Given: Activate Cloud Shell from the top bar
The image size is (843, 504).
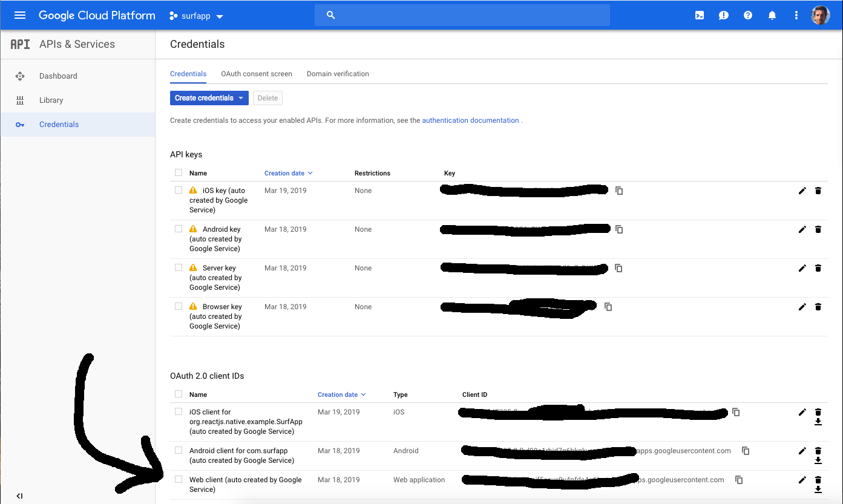Looking at the screenshot, I should [700, 15].
